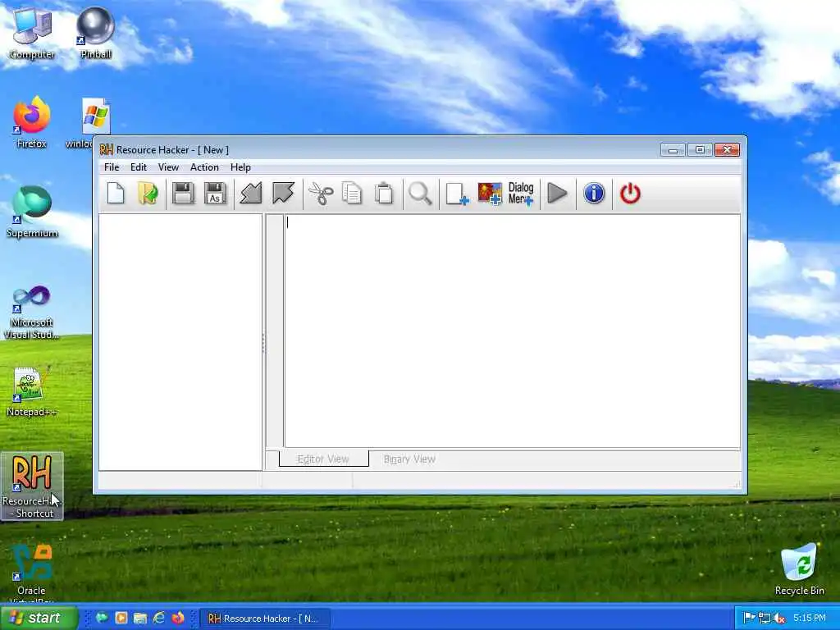Select the Notepad++ desktop shortcut
This screenshot has height=630, width=840.
click(32, 391)
